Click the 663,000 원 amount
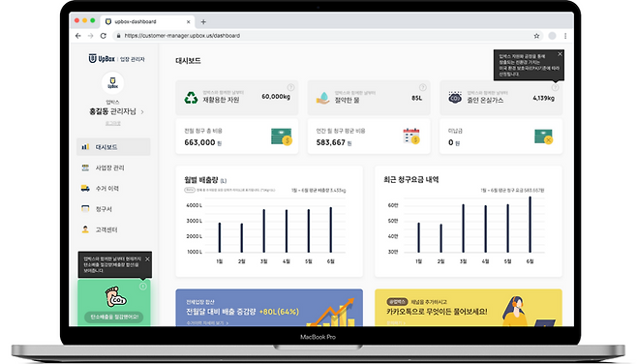This screenshot has width=637, height=364. 202,142
